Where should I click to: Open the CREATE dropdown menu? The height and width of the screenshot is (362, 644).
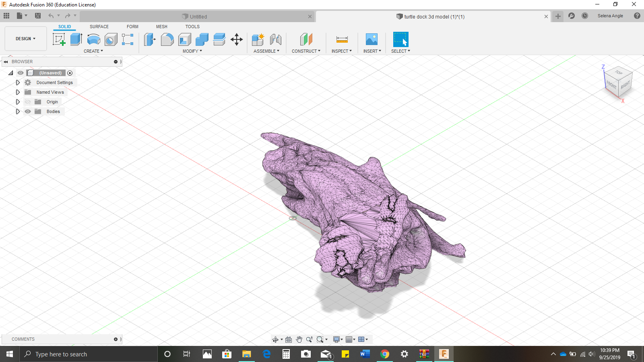coord(93,51)
